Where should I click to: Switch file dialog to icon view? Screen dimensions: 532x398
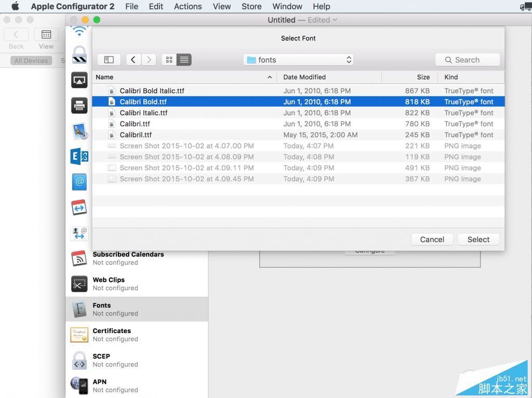point(169,60)
